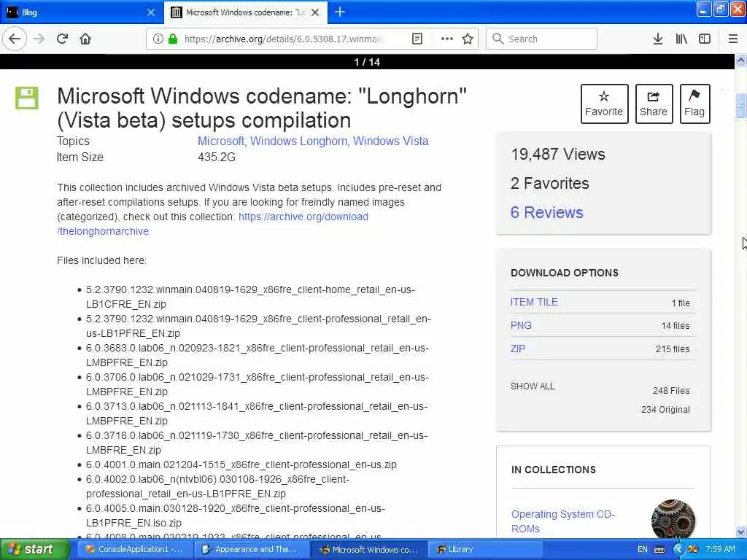The image size is (747, 560).
Task: Reload the current page
Action: point(62,39)
